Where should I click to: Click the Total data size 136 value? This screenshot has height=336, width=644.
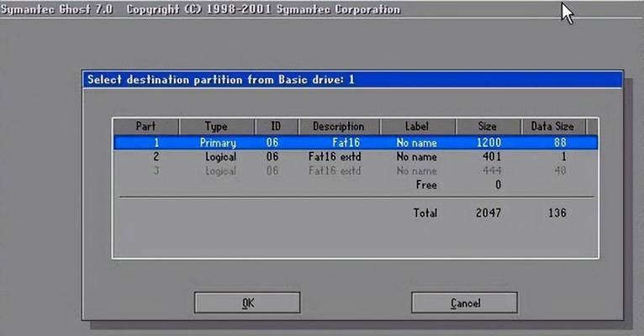click(x=557, y=213)
